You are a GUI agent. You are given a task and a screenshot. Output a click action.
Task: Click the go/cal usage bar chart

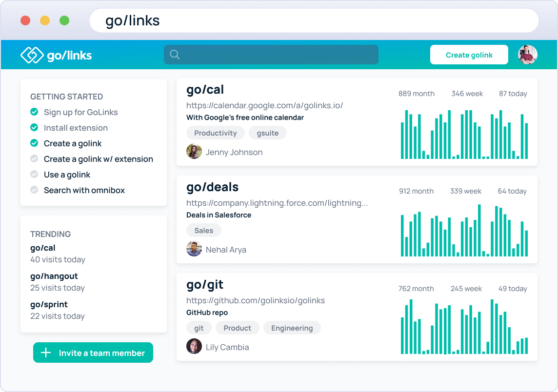click(464, 134)
